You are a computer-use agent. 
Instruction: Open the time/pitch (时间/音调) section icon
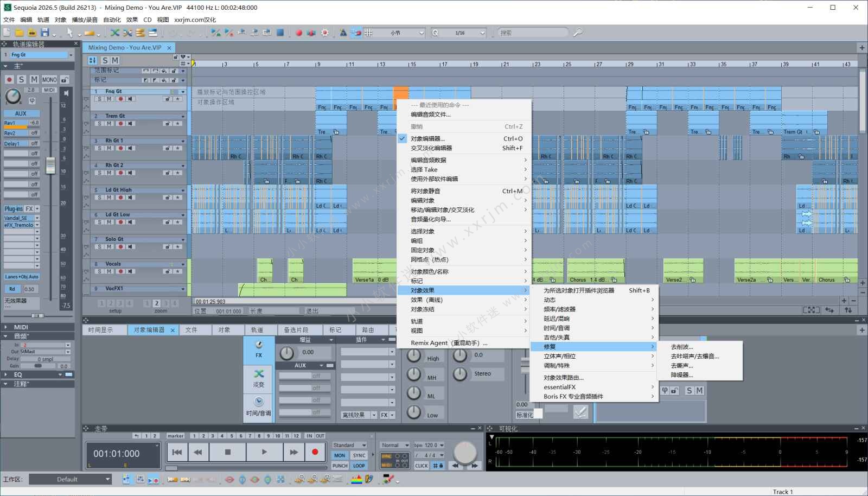pos(259,406)
